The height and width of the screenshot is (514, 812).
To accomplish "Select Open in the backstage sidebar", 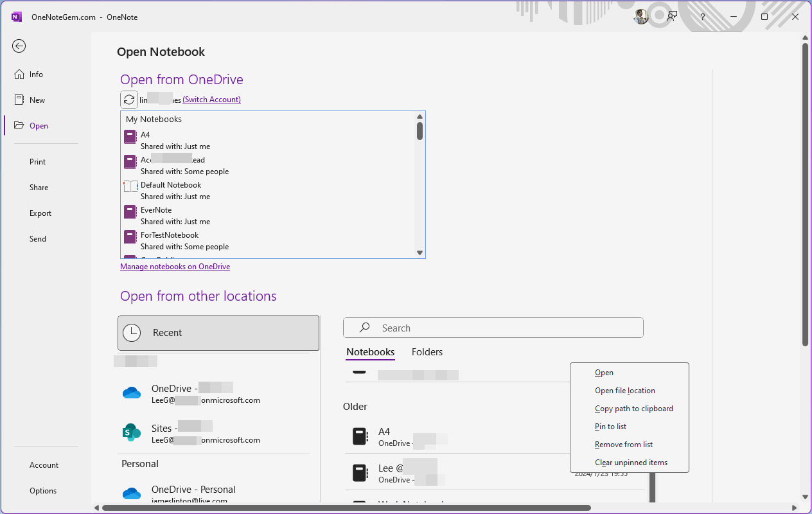I will tap(39, 126).
